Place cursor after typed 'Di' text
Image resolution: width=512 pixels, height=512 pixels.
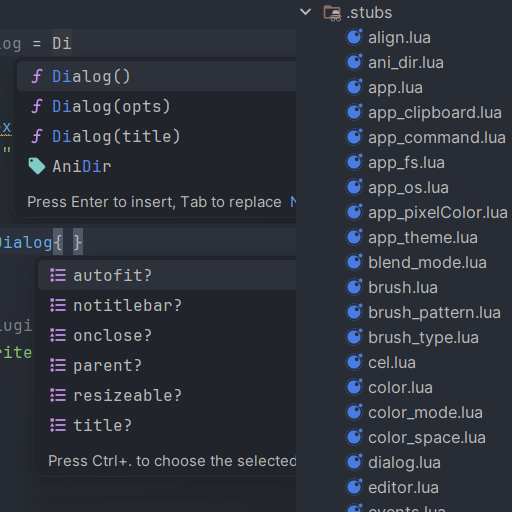(x=72, y=43)
